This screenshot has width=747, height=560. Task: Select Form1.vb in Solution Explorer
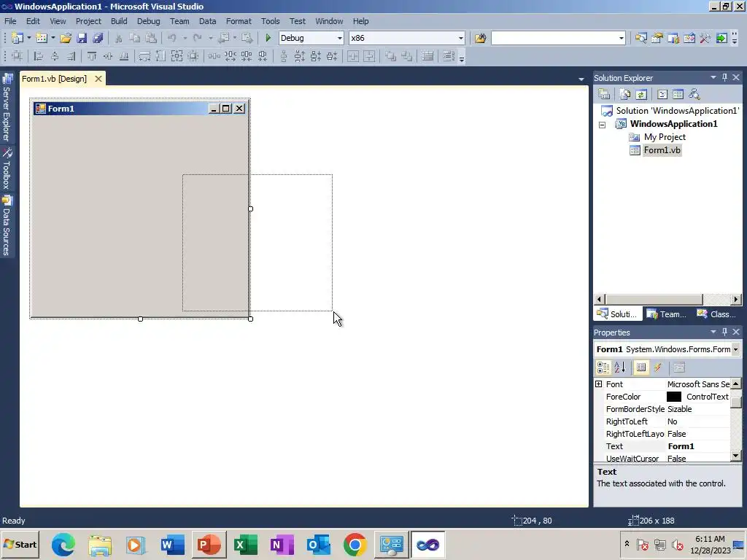662,150
